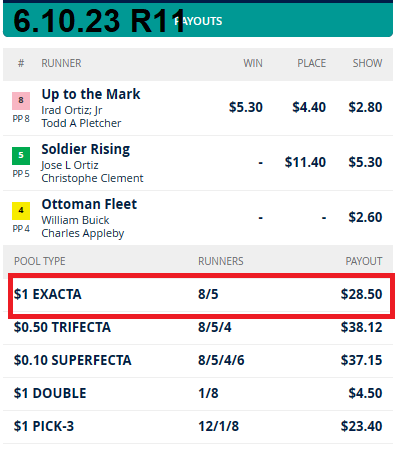
Task: Open the Up to the Mark runner
Action: [x=91, y=94]
